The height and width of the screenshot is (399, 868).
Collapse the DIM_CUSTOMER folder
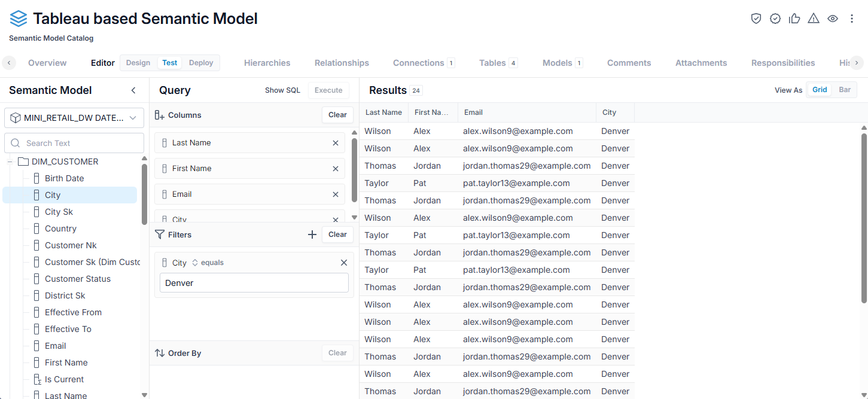pyautogui.click(x=10, y=162)
